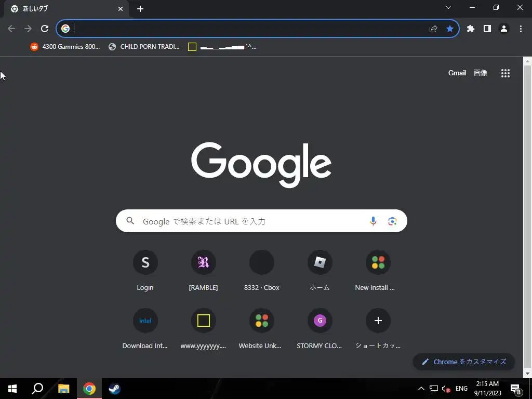This screenshot has height=399, width=532.
Task: Open the Download Int... Intel shortcut
Action: coord(145,329)
